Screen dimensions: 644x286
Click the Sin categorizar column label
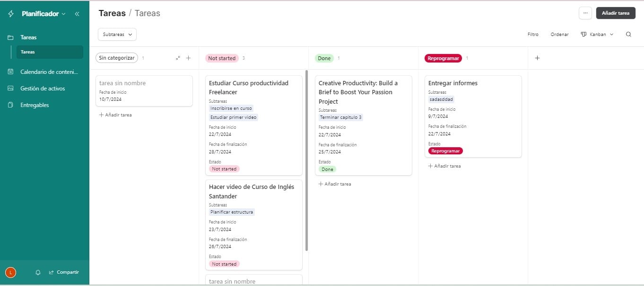(x=117, y=58)
